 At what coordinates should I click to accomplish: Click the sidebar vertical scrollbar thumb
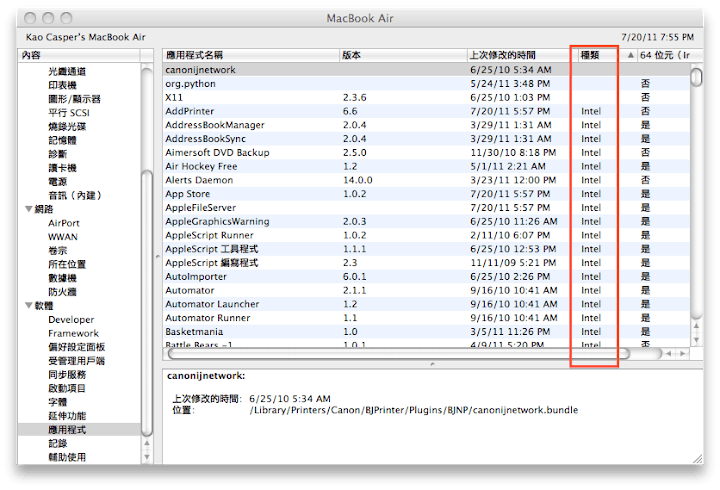click(146, 303)
